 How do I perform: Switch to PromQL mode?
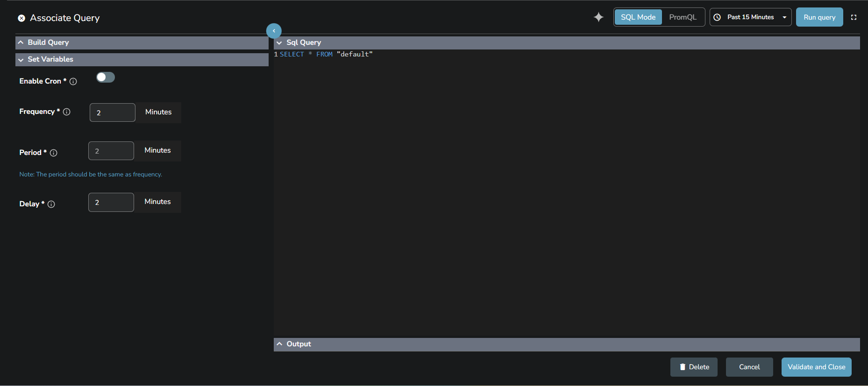[x=683, y=17]
